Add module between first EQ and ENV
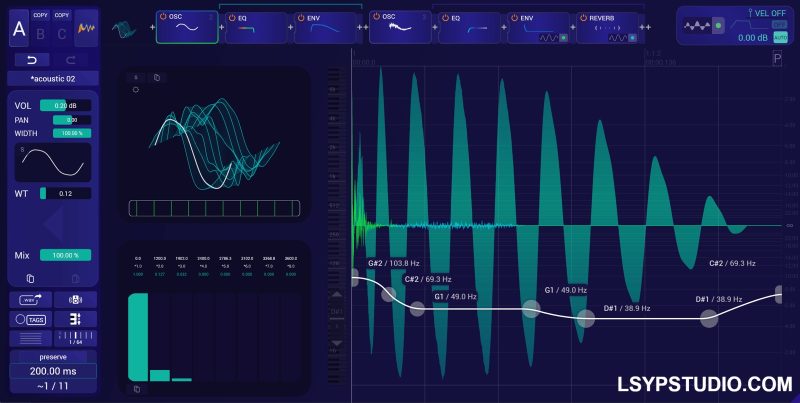Screen dimensions: 800x403 tap(290, 27)
